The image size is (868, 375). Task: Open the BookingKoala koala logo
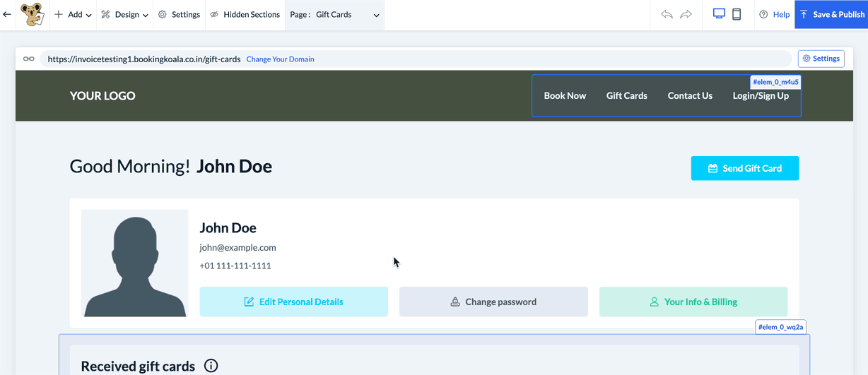tap(31, 14)
